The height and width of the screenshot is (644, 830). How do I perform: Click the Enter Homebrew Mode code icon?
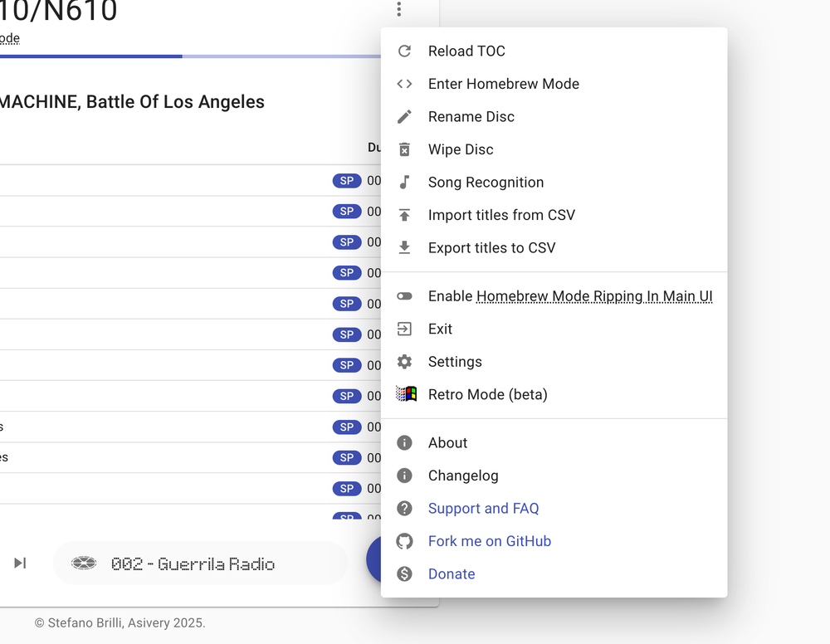(404, 84)
